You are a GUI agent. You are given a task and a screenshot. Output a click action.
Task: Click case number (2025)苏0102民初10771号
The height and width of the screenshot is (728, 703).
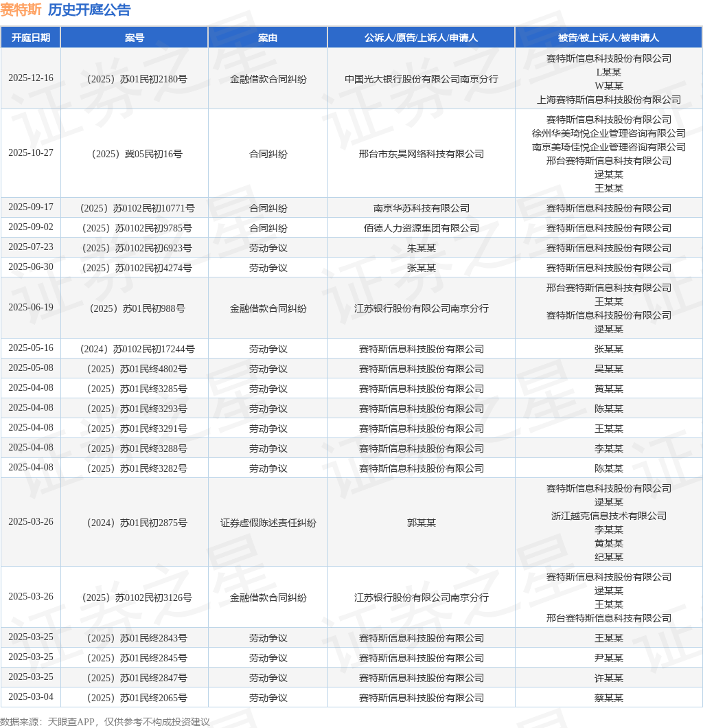[x=137, y=208]
